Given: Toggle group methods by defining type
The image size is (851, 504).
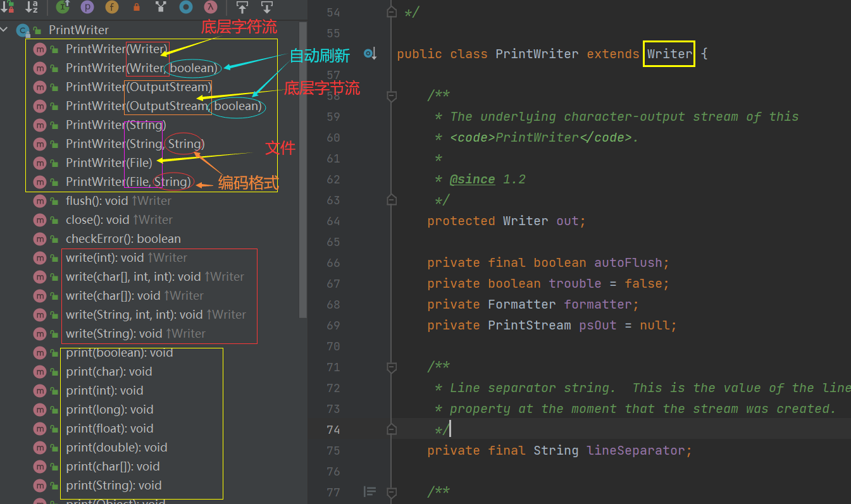Looking at the screenshot, I should tap(161, 7).
